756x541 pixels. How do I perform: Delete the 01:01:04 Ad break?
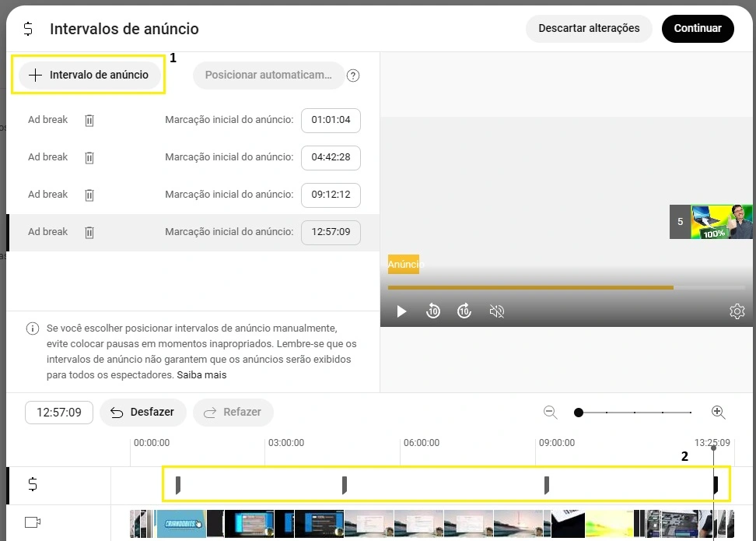(x=89, y=121)
